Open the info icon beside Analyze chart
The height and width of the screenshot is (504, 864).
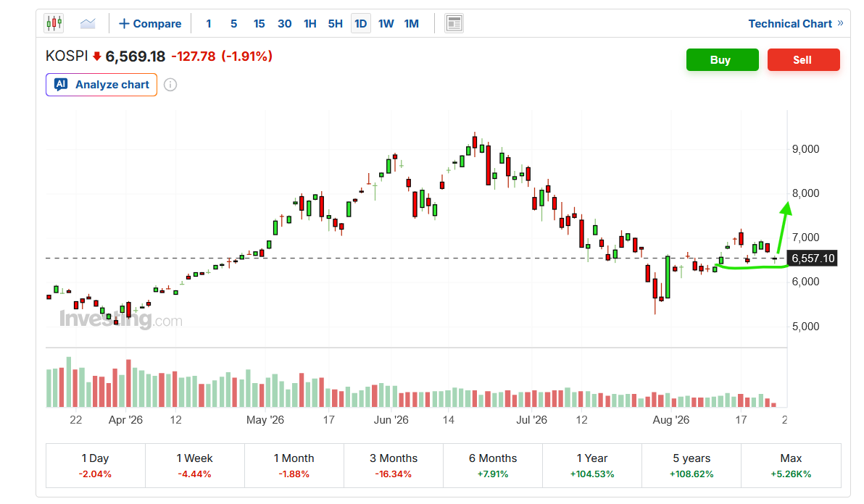(x=170, y=85)
